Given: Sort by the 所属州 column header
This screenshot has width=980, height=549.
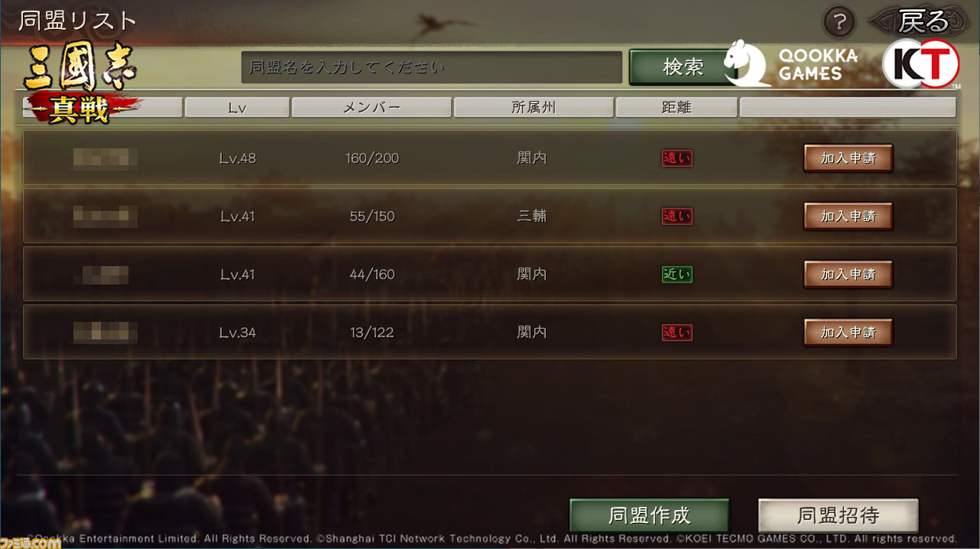Looking at the screenshot, I should click(534, 108).
